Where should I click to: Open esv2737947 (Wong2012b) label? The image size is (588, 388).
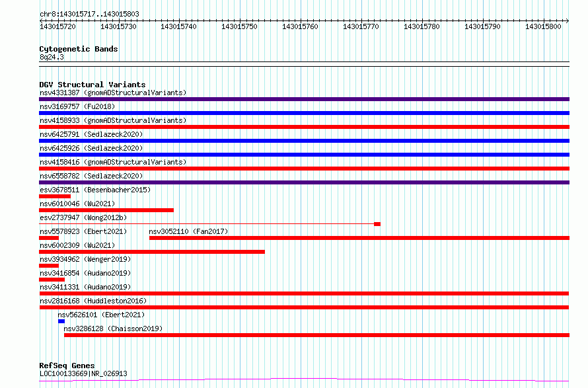83,217
